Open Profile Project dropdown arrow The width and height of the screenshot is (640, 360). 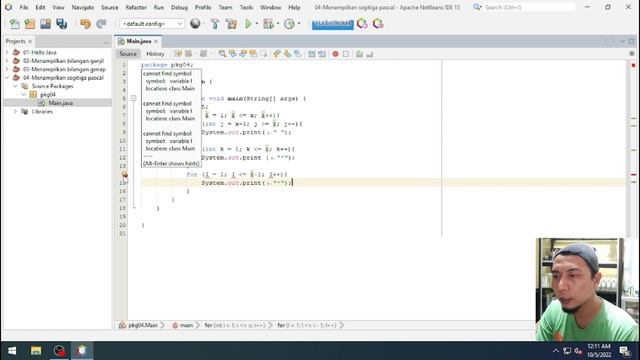(299, 24)
